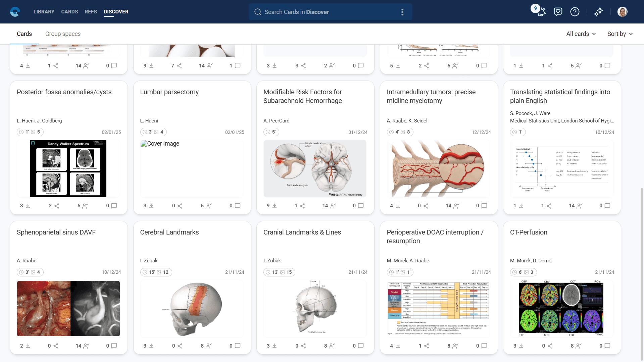Open the help question mark icon

click(575, 12)
